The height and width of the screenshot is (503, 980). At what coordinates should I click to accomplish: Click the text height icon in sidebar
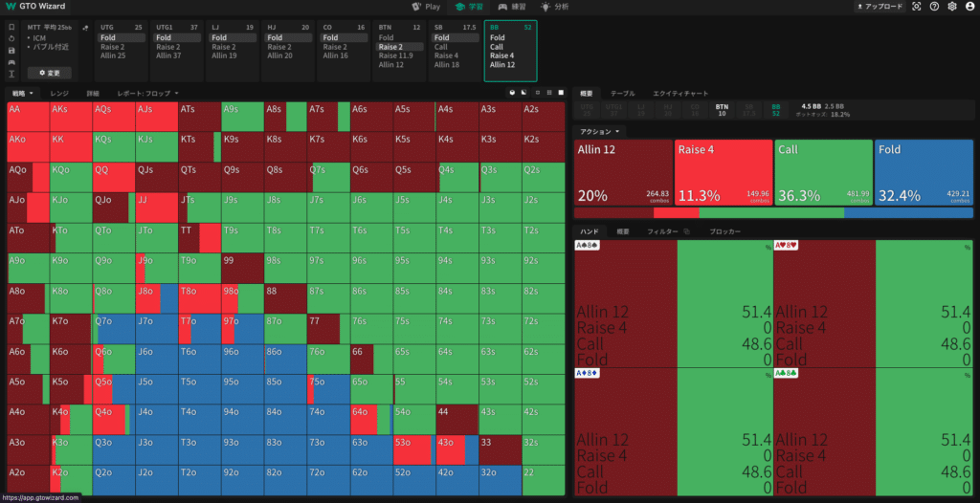point(11,74)
